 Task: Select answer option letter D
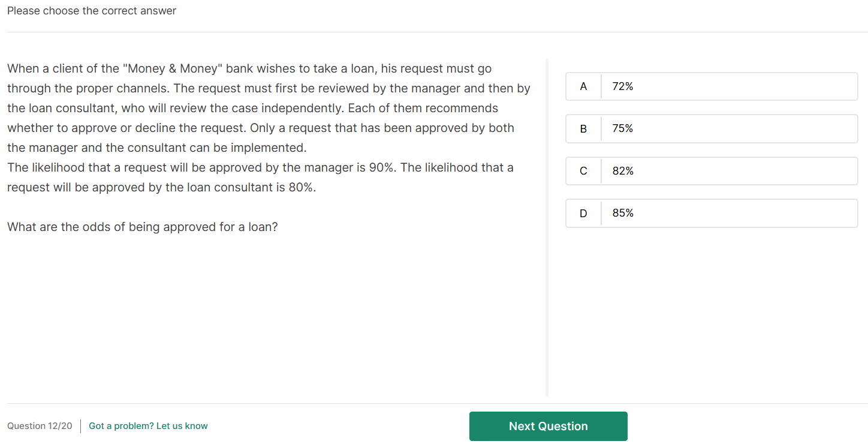583,213
